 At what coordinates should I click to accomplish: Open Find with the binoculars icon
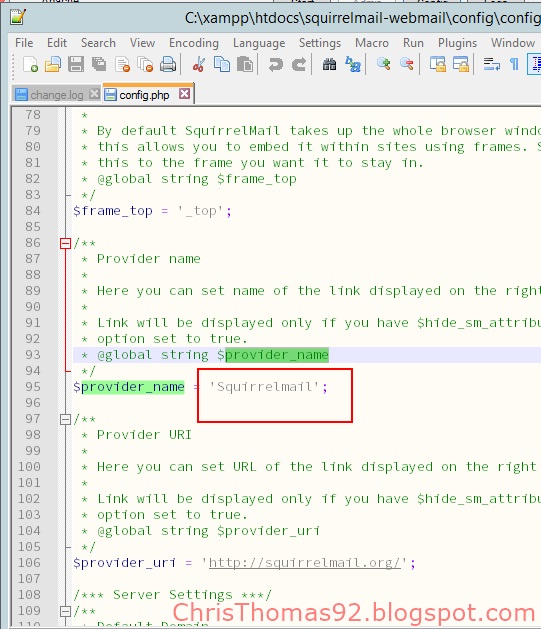click(329, 64)
